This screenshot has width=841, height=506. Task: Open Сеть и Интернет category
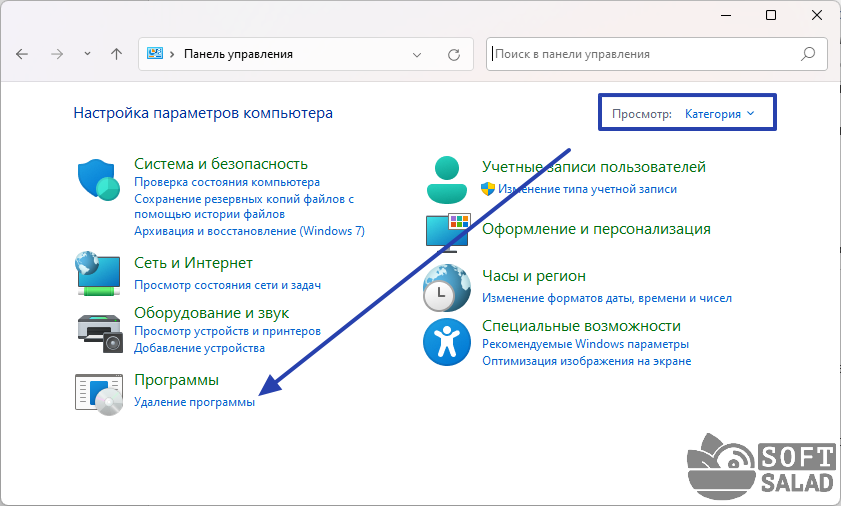point(193,263)
